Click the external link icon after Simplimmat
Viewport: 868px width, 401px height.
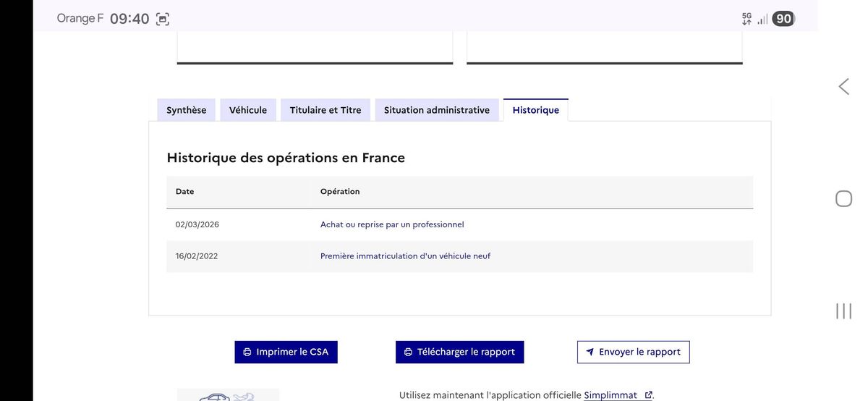tap(648, 395)
